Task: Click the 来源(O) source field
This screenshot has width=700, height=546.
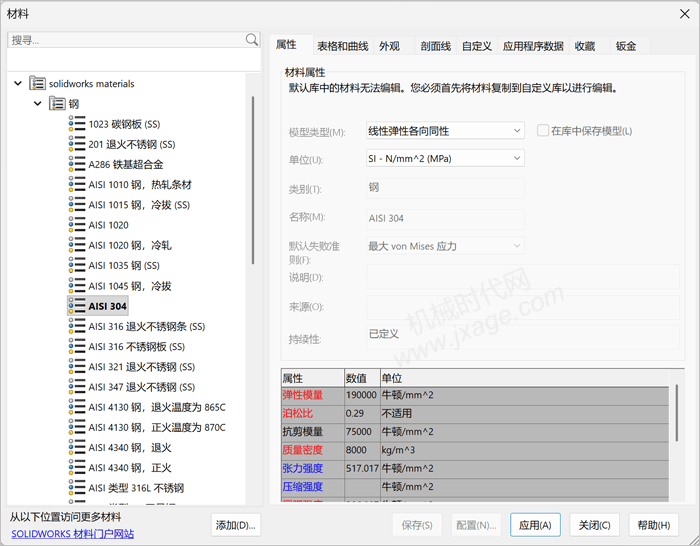Action: (523, 307)
